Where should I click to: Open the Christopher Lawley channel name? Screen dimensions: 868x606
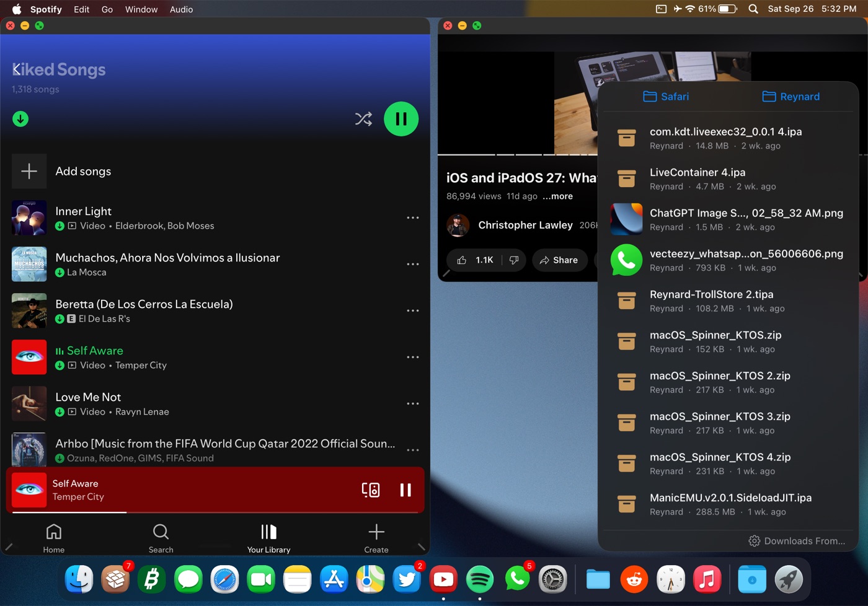point(525,226)
